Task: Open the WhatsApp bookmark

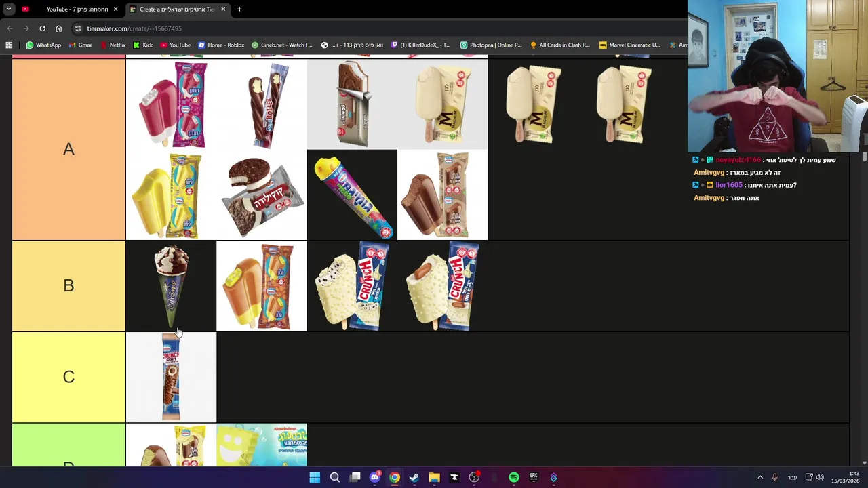Action: click(43, 45)
